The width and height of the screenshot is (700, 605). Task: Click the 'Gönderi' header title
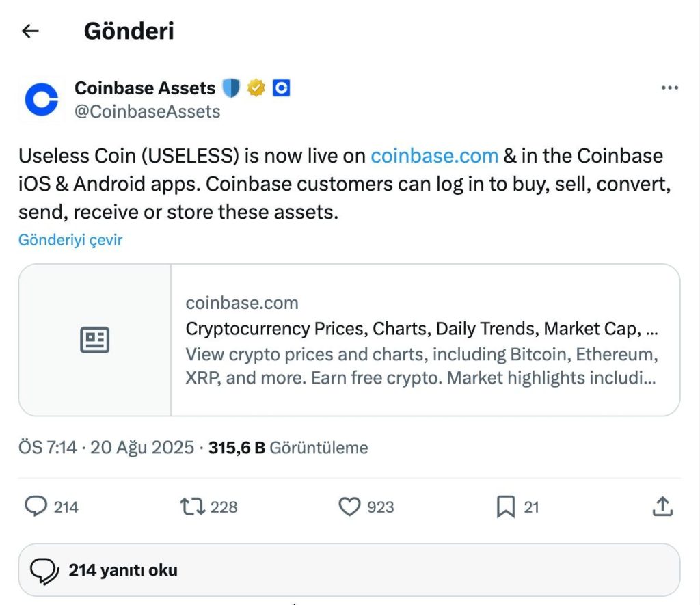(x=129, y=31)
